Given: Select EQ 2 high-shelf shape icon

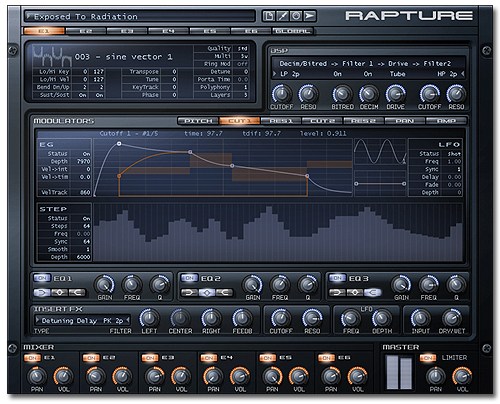Looking at the screenshot, I should pos(224,293).
